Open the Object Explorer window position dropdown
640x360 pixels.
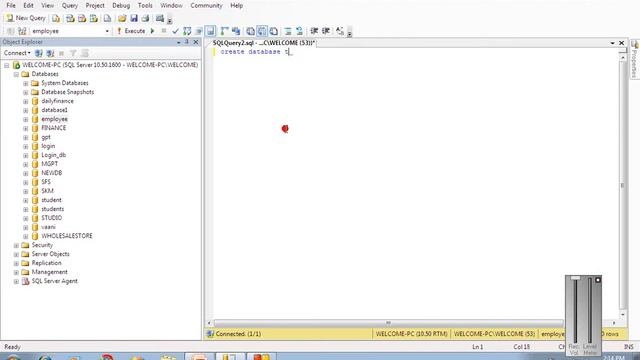click(x=179, y=42)
